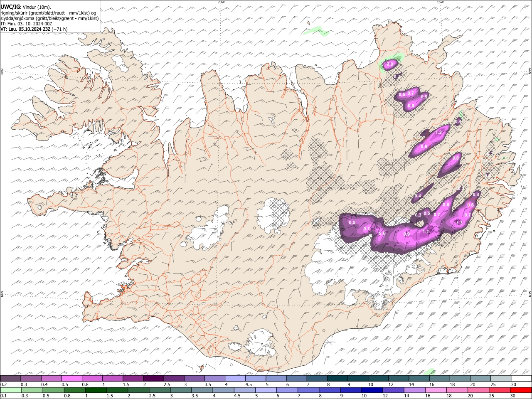Select the 0.3 purple swatch in upper legend row
532x399 pixels.
coord(31,379)
